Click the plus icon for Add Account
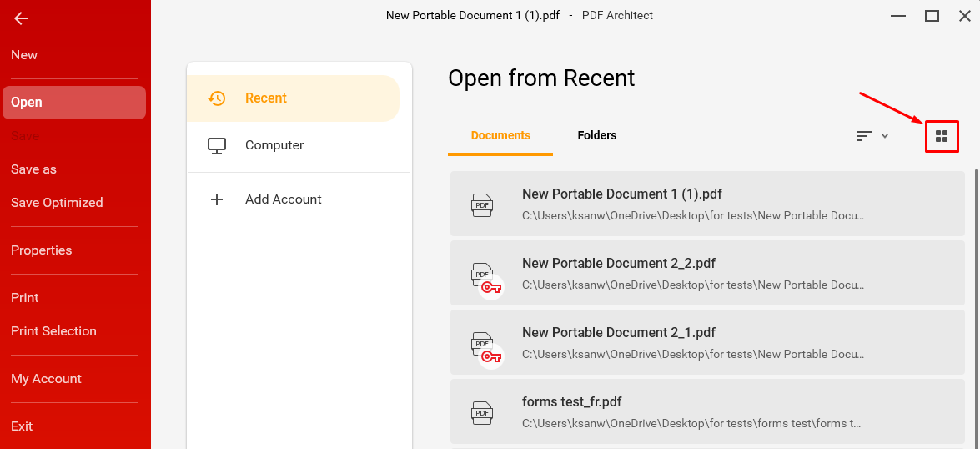Screen dimensions: 980x449 pyautogui.click(x=217, y=199)
